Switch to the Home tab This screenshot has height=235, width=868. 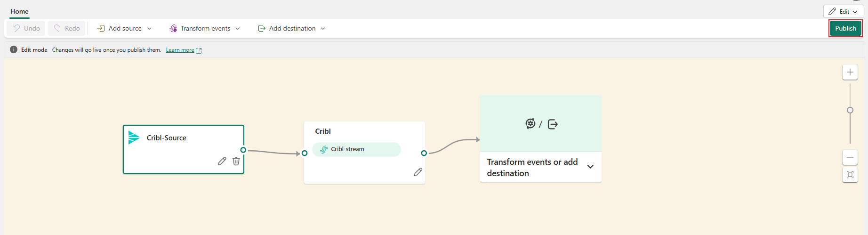point(19,11)
